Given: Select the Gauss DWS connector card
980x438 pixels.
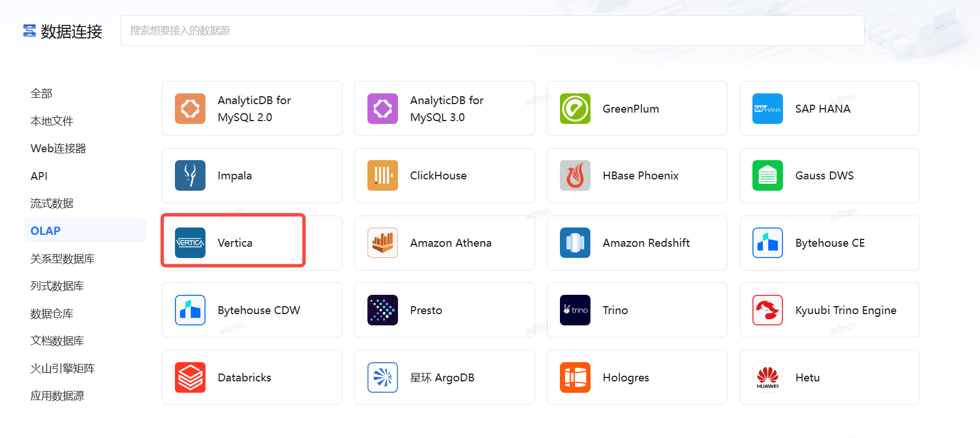Looking at the screenshot, I should tap(829, 175).
